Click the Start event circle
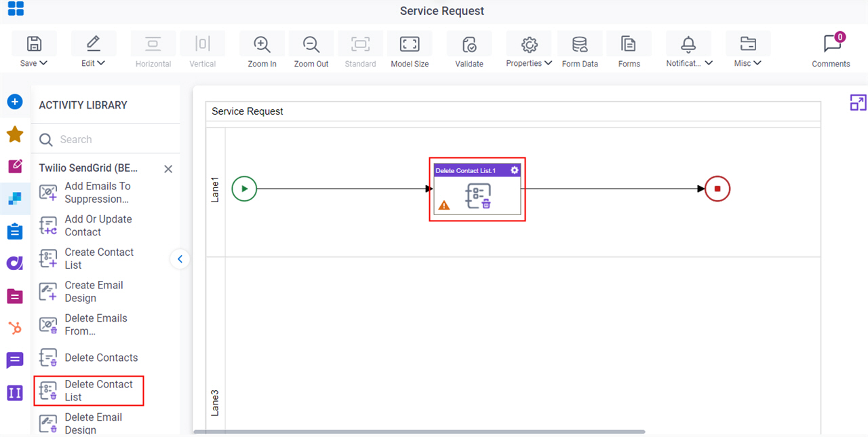 (x=244, y=189)
